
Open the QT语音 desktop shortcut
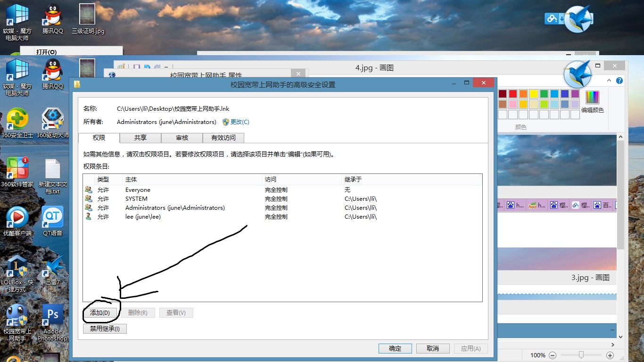[53, 221]
